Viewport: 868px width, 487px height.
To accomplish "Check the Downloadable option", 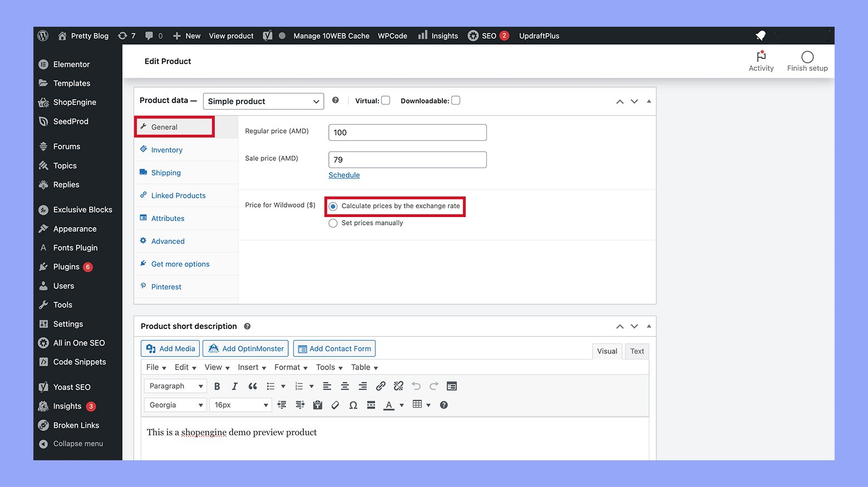I will click(x=456, y=101).
